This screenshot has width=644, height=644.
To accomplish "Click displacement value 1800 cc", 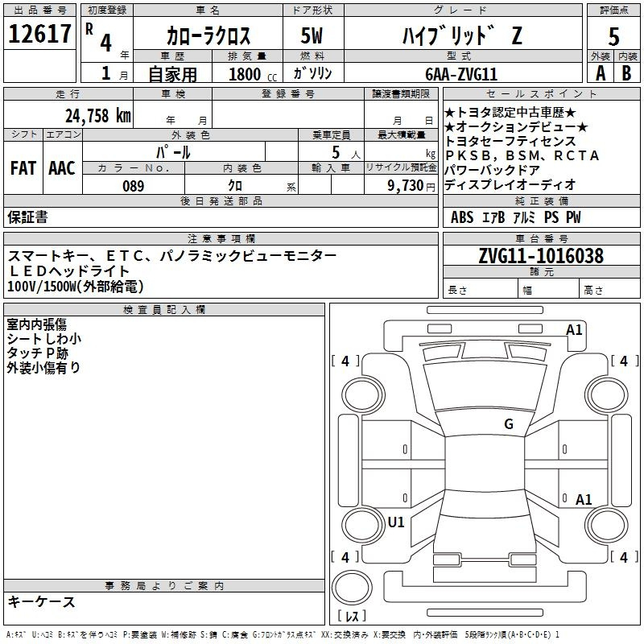I will point(253,74).
